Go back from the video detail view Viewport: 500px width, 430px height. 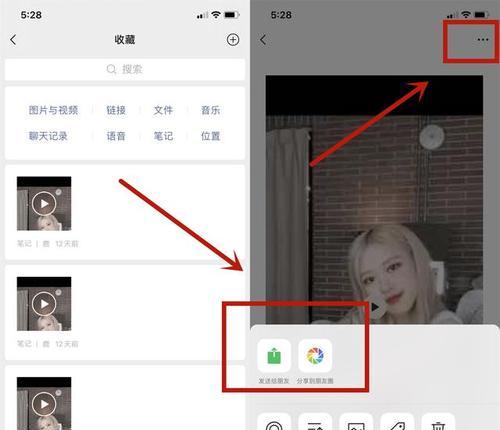pos(263,40)
